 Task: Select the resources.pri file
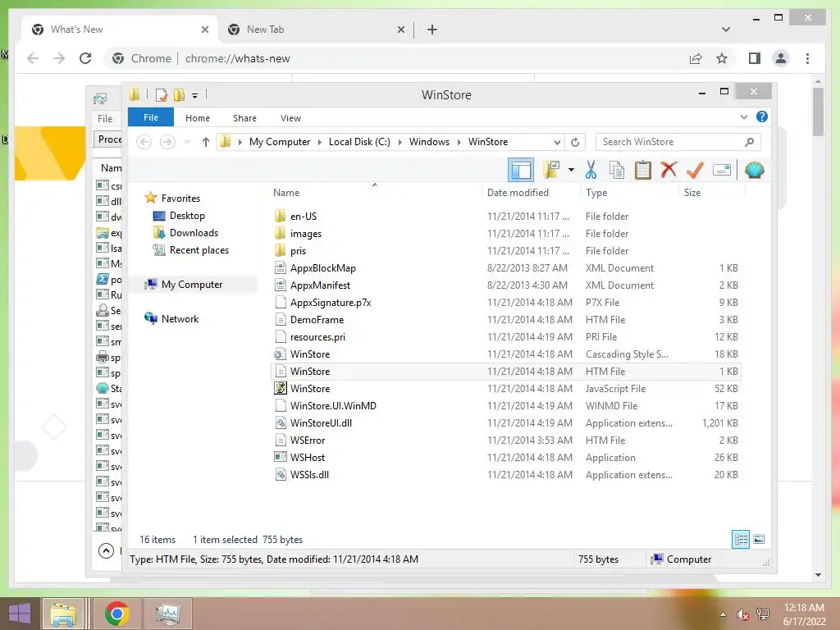click(317, 336)
